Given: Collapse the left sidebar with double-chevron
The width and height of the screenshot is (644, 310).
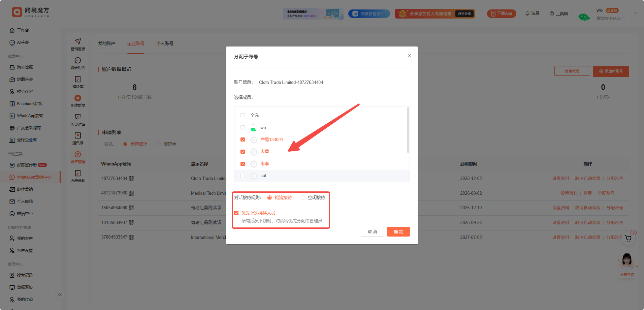Looking at the screenshot, I should [x=60, y=294].
